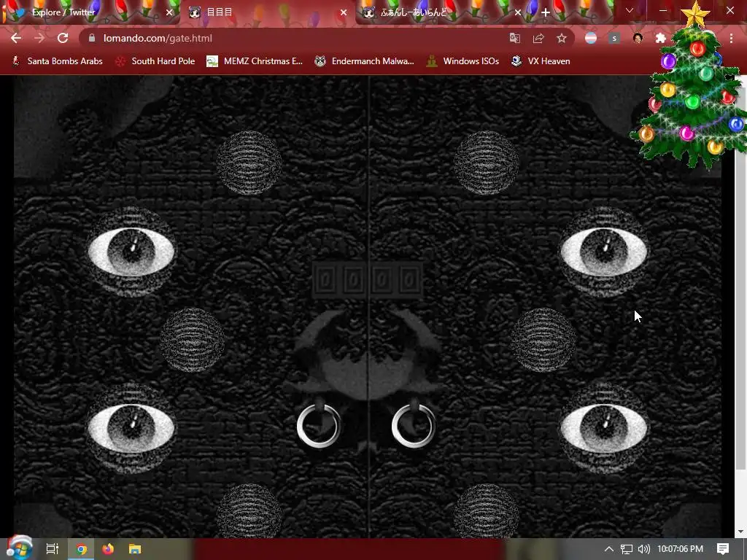Launch Firefox from the taskbar
This screenshot has height=560, width=747.
108,549
